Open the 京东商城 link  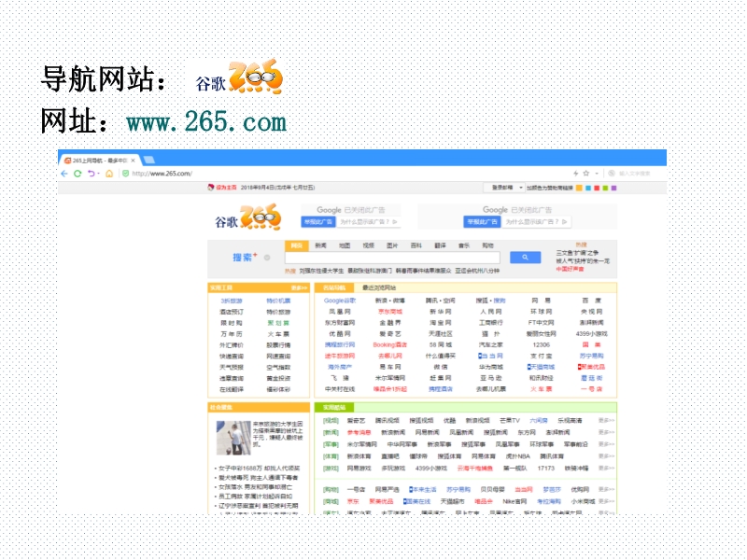389,312
